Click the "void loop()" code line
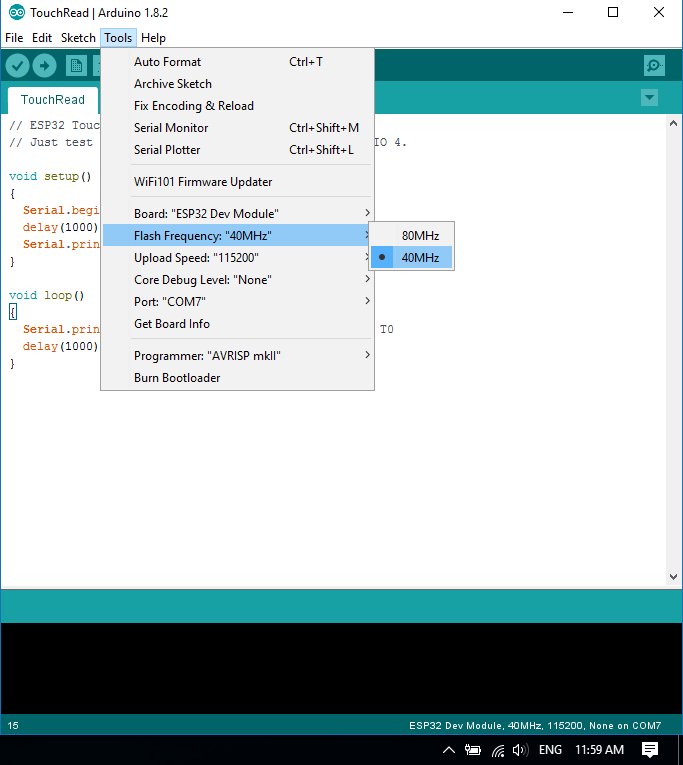 click(47, 295)
